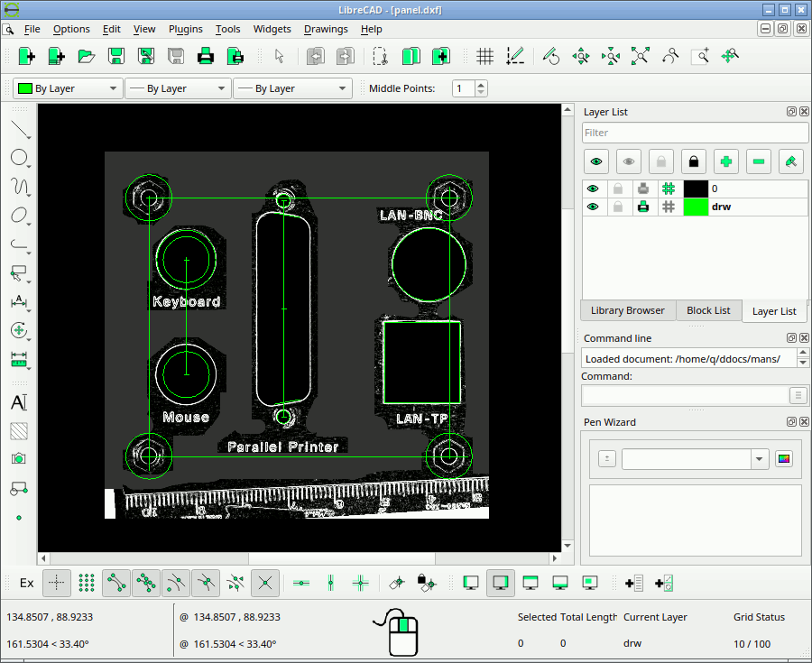Hide all layers button

pyautogui.click(x=629, y=162)
